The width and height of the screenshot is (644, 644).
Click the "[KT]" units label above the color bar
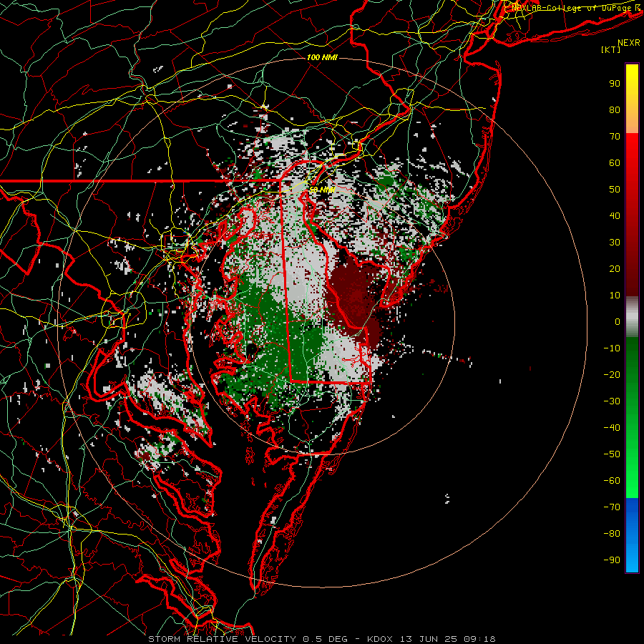coord(611,49)
